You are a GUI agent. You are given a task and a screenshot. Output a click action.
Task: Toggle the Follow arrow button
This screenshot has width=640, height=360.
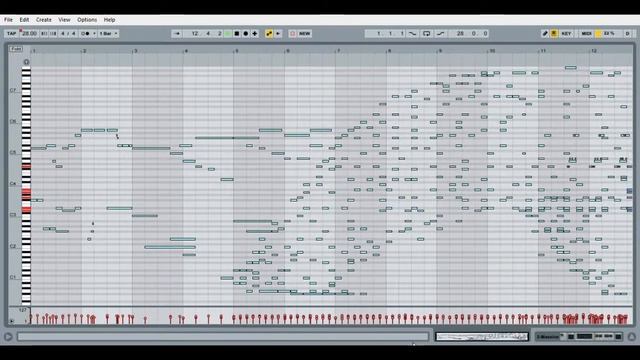[177, 33]
